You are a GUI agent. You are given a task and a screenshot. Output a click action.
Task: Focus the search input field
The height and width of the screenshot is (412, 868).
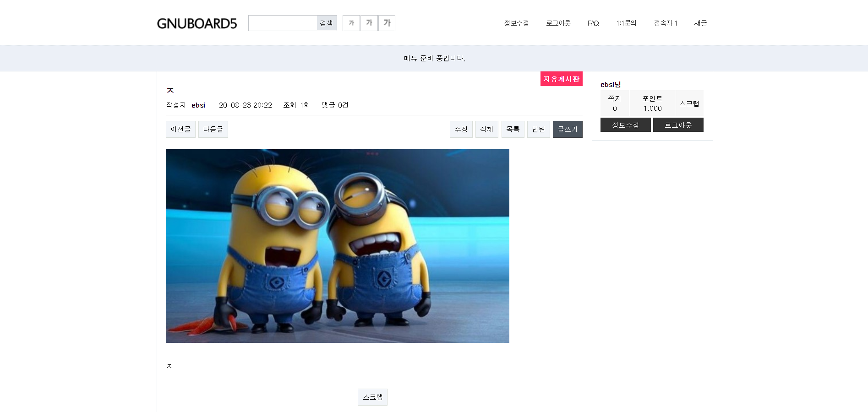pos(283,23)
